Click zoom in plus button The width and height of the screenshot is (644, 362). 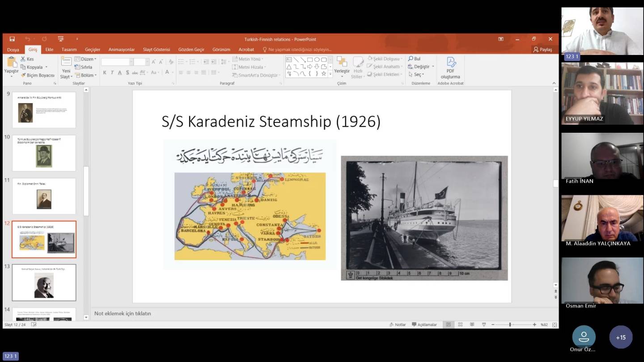point(534,324)
